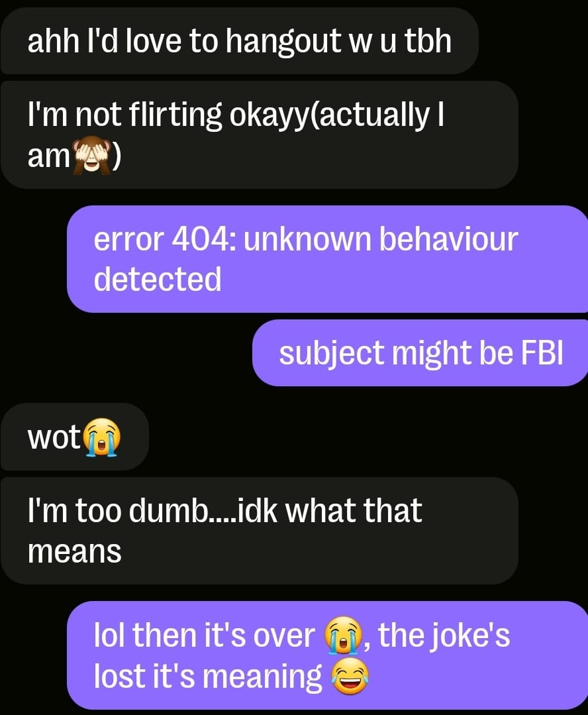Viewport: 588px width, 715px height.
Task: Click the word "tbh" in first message
Action: [428, 40]
